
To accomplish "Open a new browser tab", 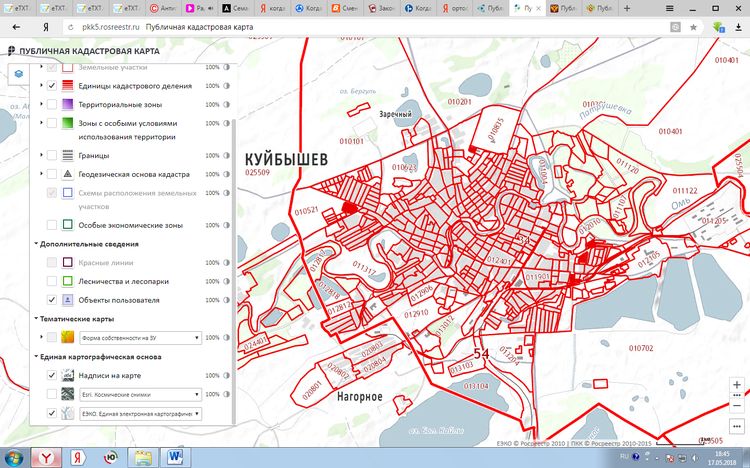I will pos(627,8).
